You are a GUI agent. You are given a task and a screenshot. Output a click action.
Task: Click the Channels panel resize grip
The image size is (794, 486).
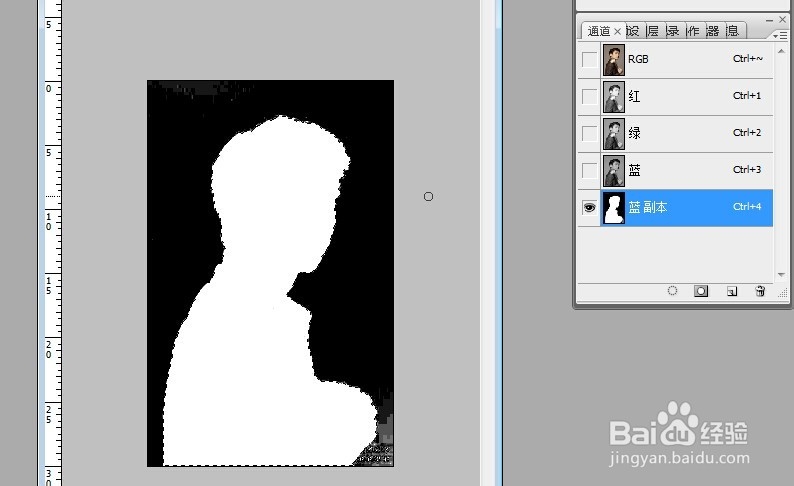coord(783,292)
